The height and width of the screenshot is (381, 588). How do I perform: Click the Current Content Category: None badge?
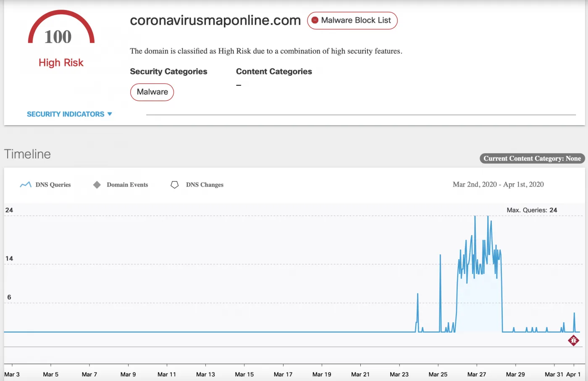tap(532, 158)
